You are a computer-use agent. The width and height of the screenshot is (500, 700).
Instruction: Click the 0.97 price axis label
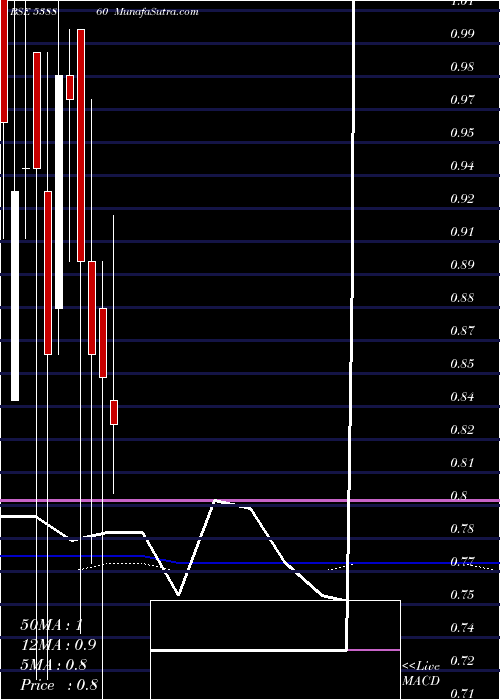pos(462,100)
